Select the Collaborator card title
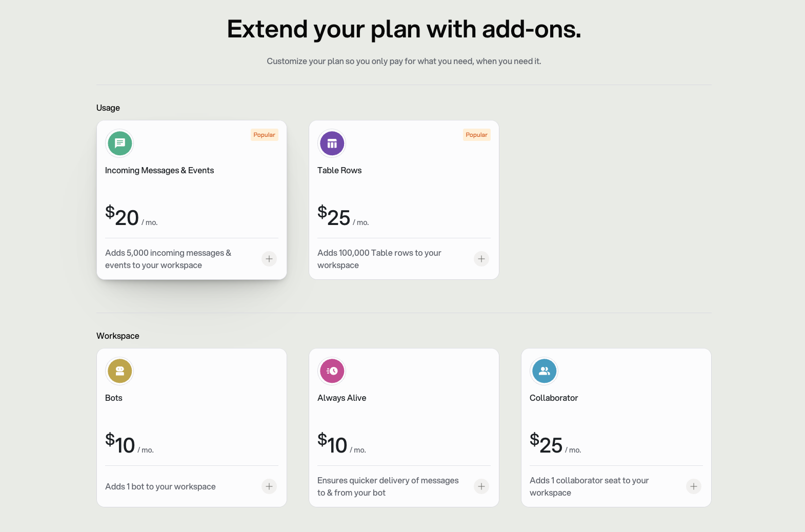This screenshot has width=805, height=532. (554, 398)
